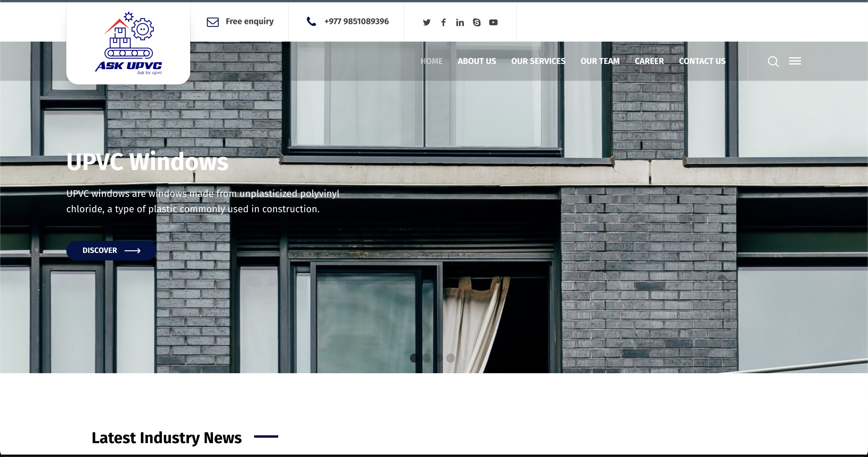Open the Twitter social icon

(426, 22)
